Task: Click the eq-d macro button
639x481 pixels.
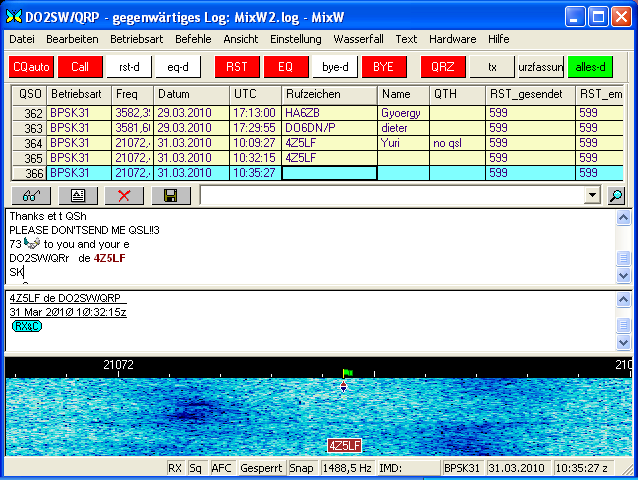Action: tap(178, 67)
